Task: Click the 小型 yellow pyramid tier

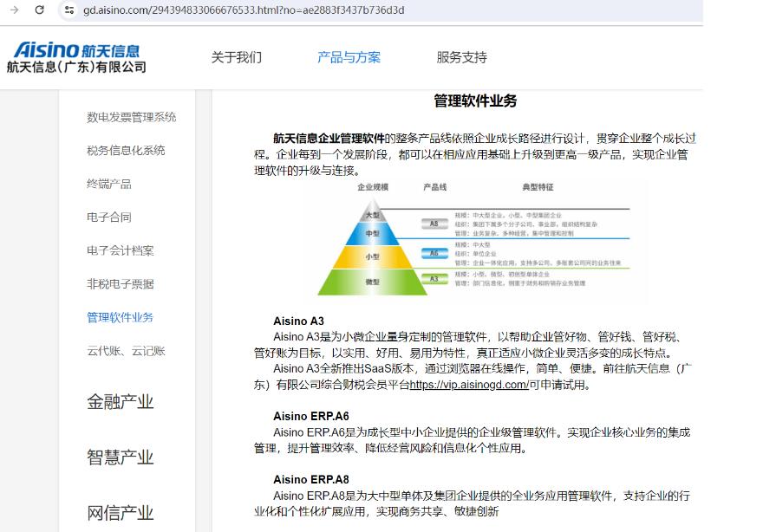Action: click(x=373, y=256)
